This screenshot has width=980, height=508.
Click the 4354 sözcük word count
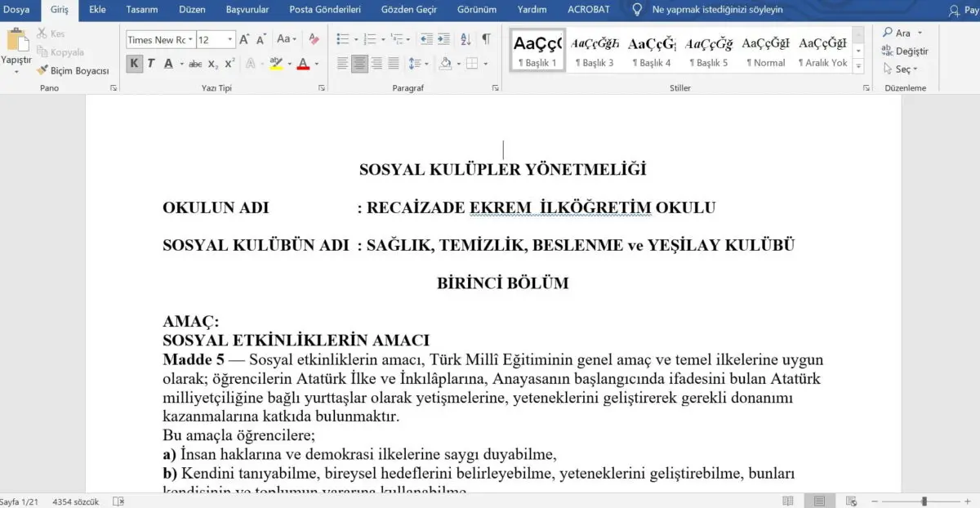(x=75, y=501)
